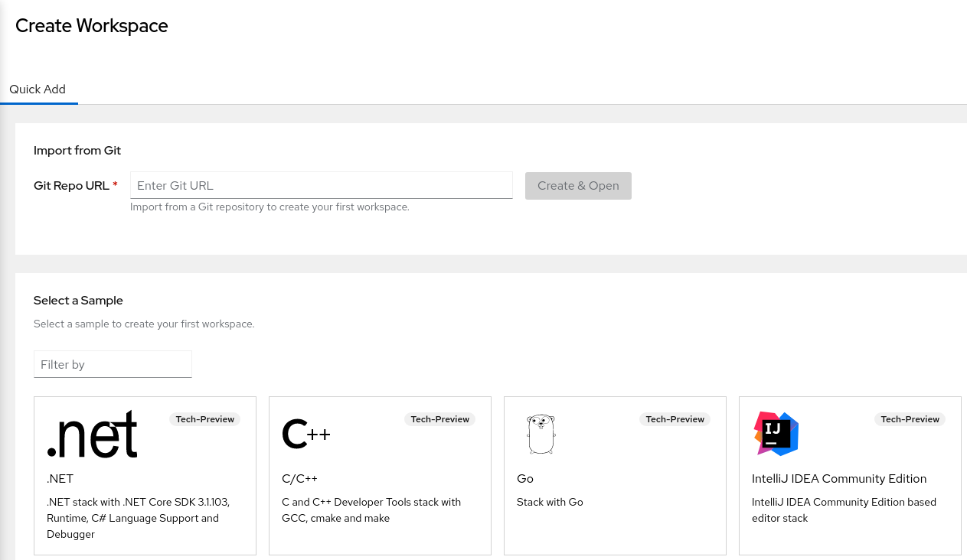This screenshot has width=967, height=560.
Task: Click Tech-Preview badge on .NET card
Action: [x=205, y=419]
